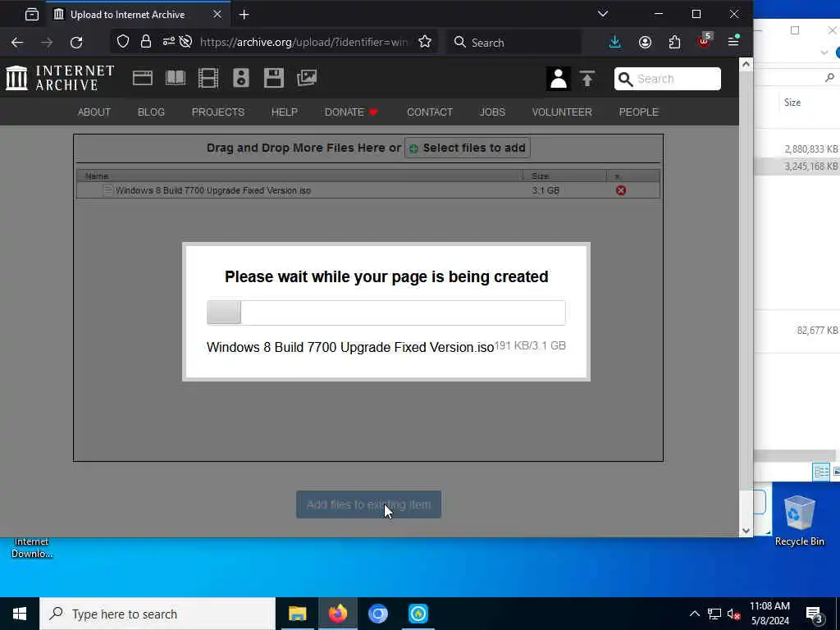Show hidden system tray icons chevron
The image size is (840, 630).
point(694,614)
